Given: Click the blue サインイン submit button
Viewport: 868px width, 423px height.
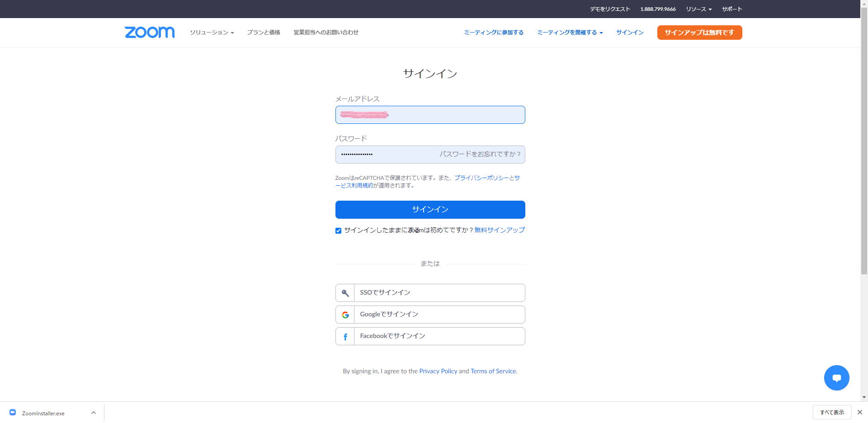Looking at the screenshot, I should coord(430,210).
